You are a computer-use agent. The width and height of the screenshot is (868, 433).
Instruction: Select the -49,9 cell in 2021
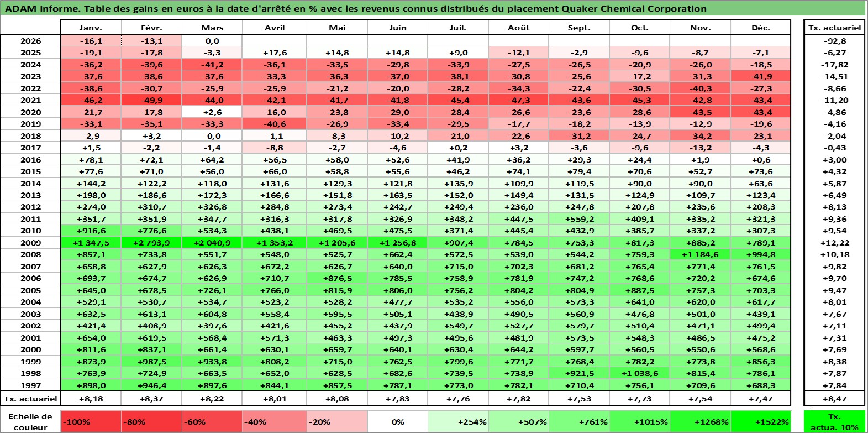pyautogui.click(x=151, y=100)
